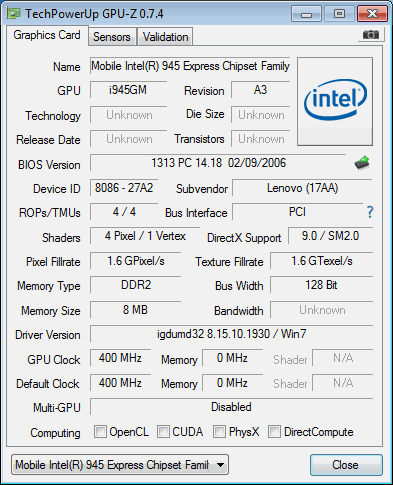
Task: Click the GPU Clock value 400 MHz
Action: click(120, 358)
